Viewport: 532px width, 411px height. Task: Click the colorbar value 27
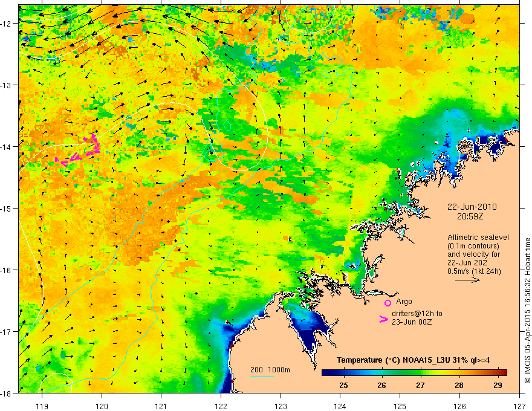tap(420, 385)
